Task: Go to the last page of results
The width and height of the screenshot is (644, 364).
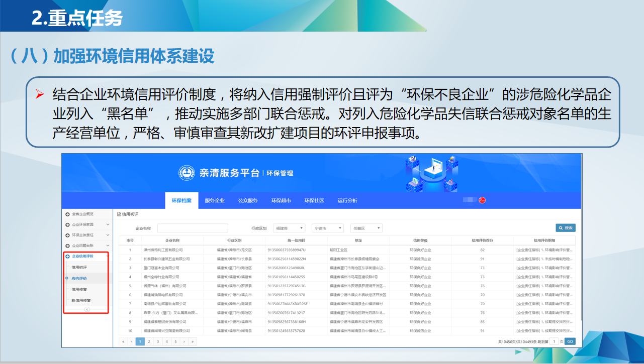Action: [193, 341]
